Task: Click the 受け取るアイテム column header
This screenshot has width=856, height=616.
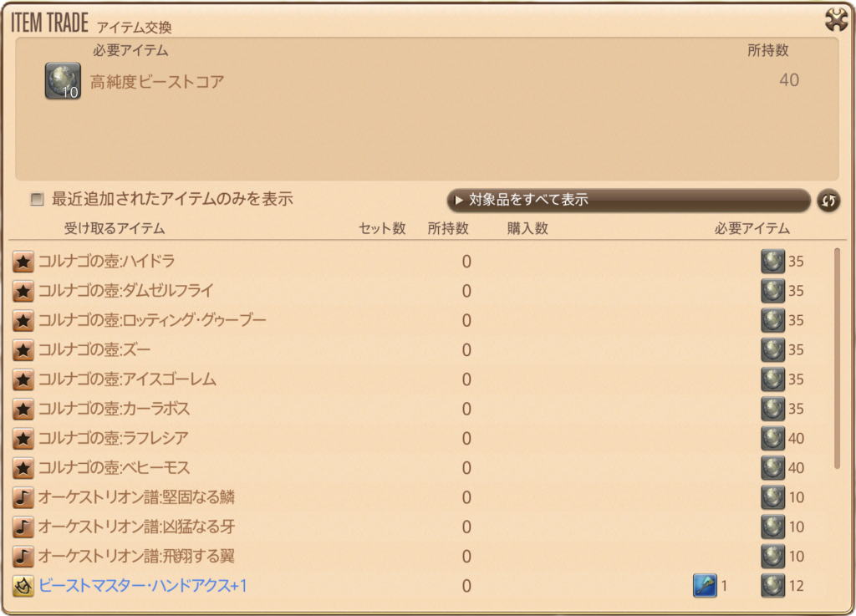Action: (x=114, y=229)
